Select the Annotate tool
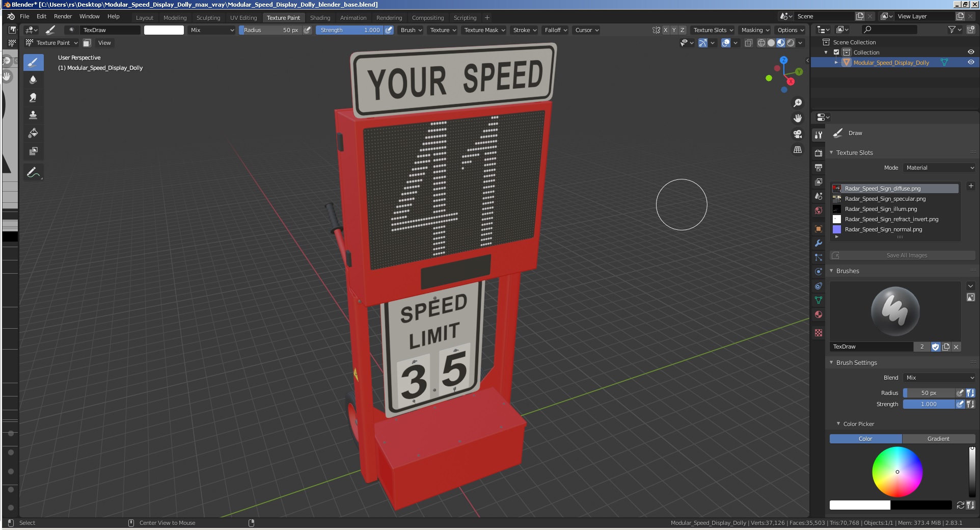This screenshot has height=530, width=980. click(33, 172)
